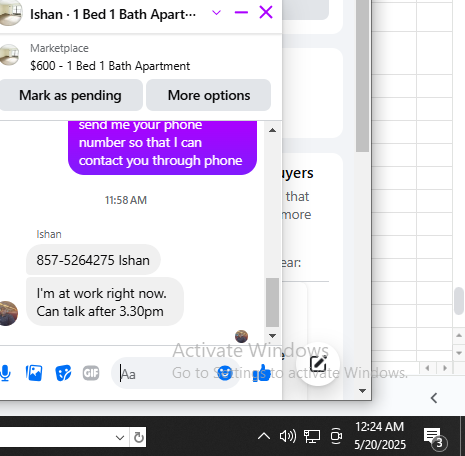This screenshot has width=465, height=456.
Task: Select the message about talking after 3.30pm
Action: click(104, 302)
